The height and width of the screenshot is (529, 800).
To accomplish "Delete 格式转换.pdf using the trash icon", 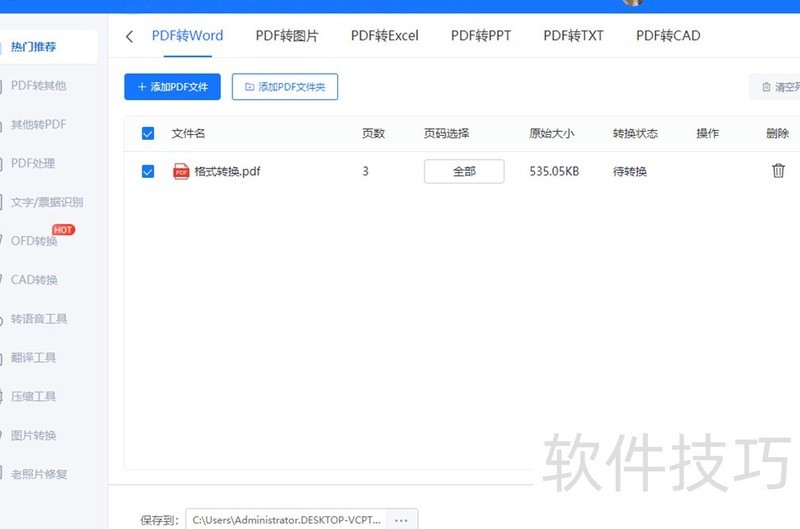I will point(778,170).
